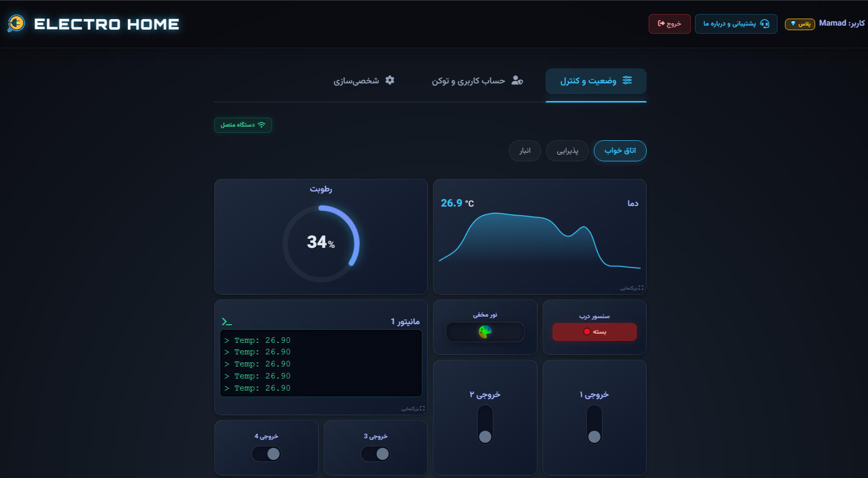Click the user account icon in tab

pos(517,80)
